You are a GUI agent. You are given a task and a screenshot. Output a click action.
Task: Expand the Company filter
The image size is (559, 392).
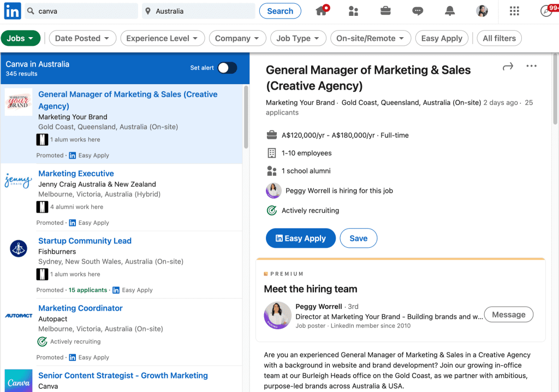pos(237,38)
